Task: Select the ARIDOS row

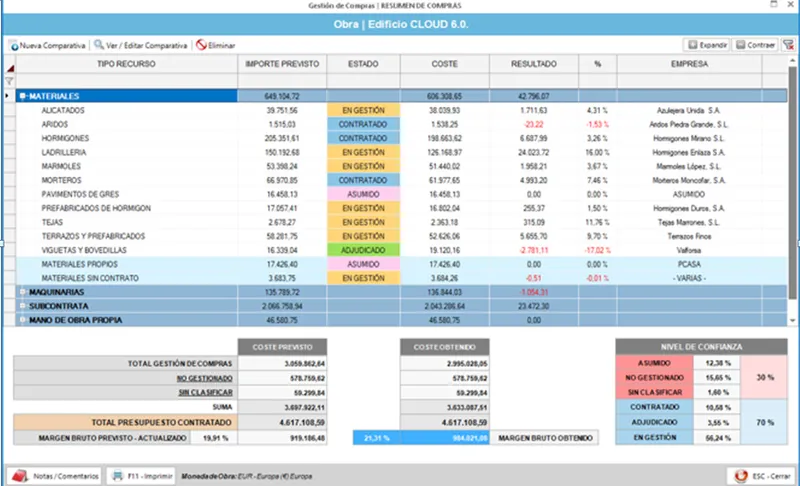Action: tap(401, 124)
